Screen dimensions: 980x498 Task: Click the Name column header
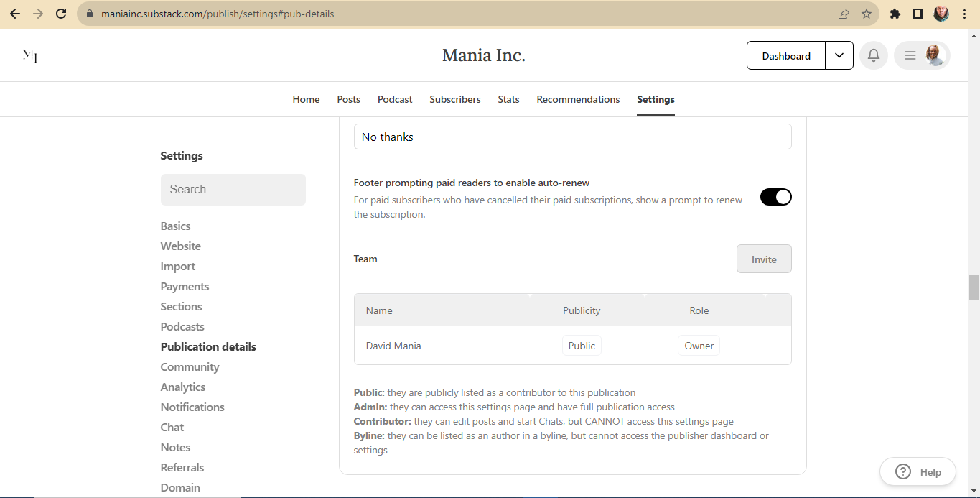pyautogui.click(x=379, y=310)
